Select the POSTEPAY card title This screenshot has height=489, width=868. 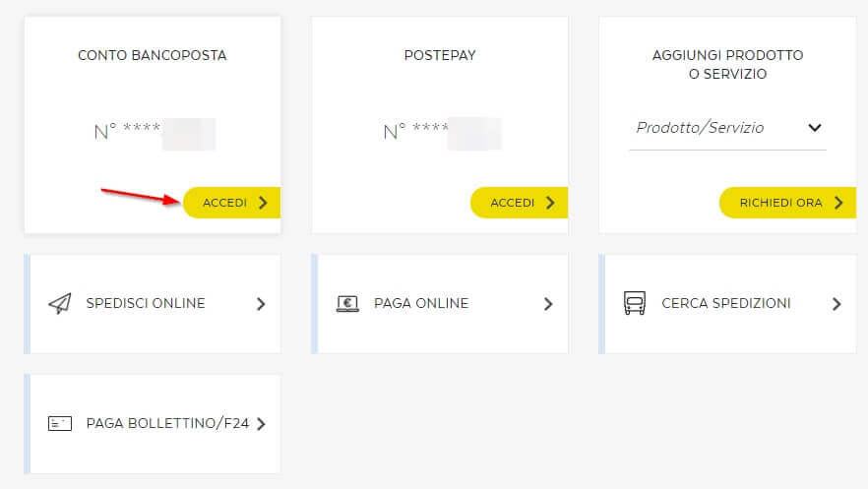tap(440, 55)
